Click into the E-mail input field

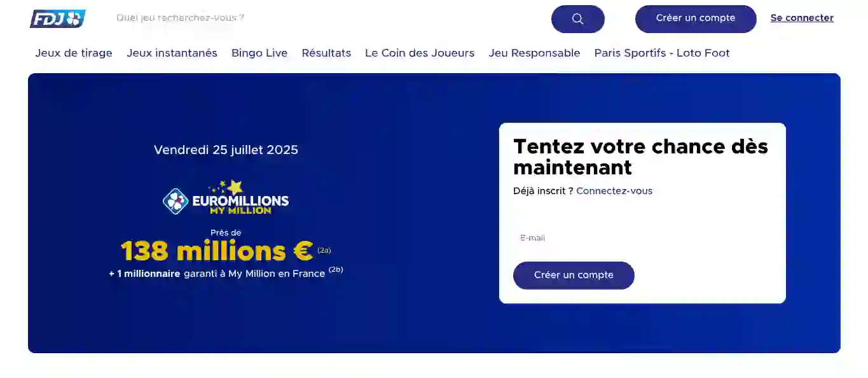[x=642, y=238]
